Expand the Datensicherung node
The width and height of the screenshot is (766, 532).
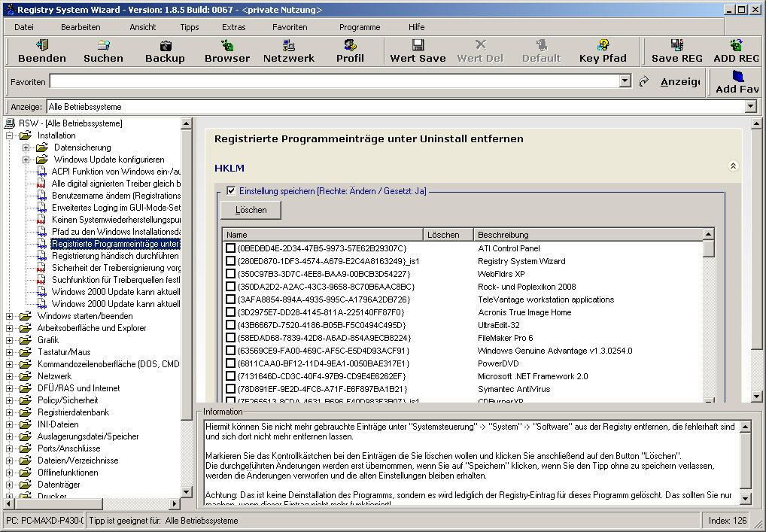26,147
